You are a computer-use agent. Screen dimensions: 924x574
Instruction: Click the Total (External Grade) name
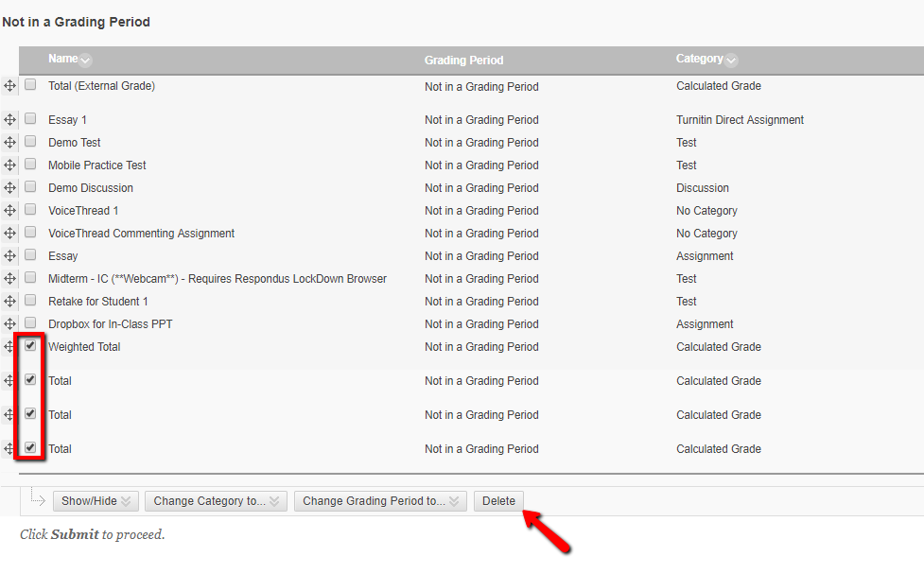(x=101, y=86)
